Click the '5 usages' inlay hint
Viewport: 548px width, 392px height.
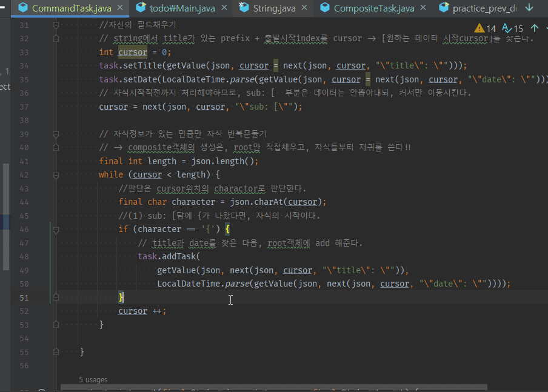(93, 380)
